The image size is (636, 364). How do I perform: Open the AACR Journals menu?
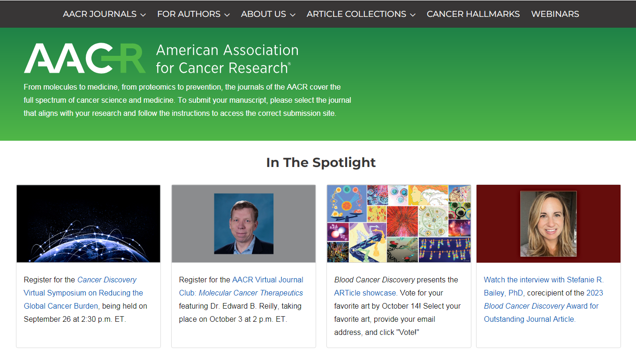[104, 14]
